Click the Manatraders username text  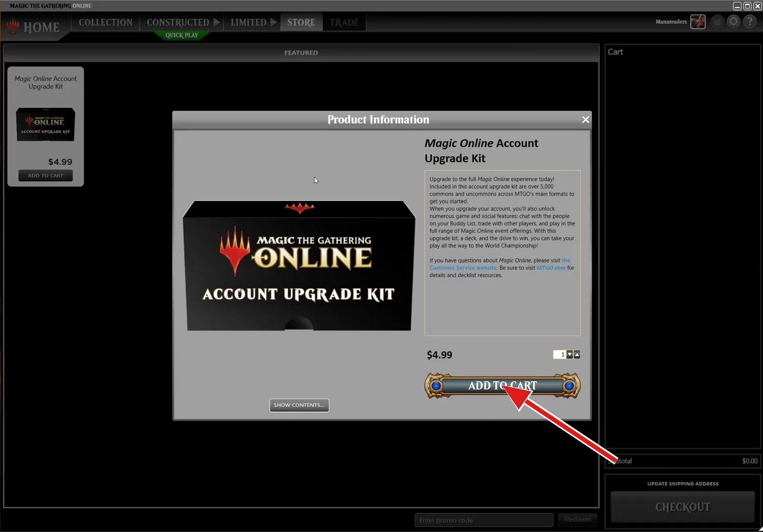[671, 22]
